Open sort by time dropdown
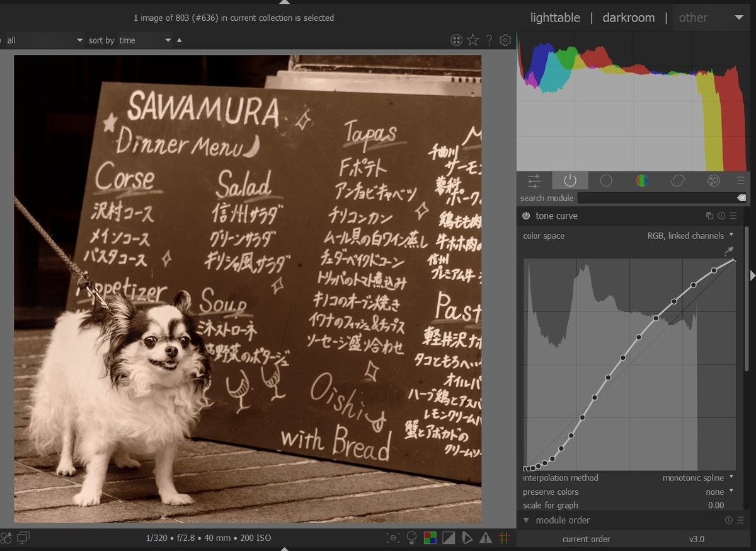The height and width of the screenshot is (551, 756). pyautogui.click(x=145, y=40)
